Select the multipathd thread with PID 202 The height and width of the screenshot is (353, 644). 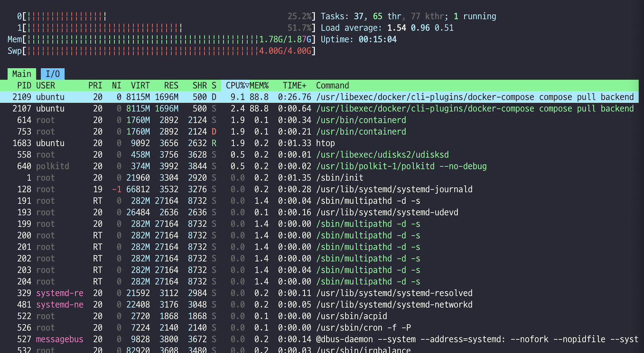[x=319, y=259]
